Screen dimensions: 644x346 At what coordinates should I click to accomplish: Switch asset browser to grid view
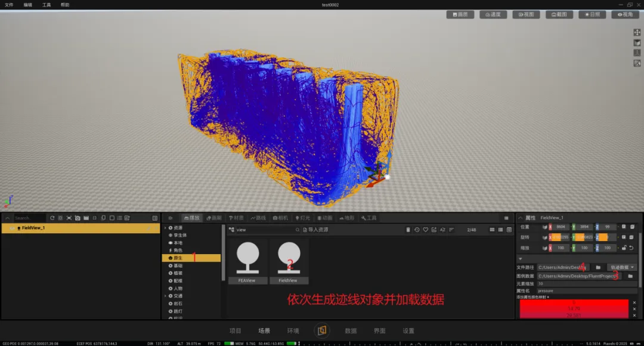click(492, 230)
